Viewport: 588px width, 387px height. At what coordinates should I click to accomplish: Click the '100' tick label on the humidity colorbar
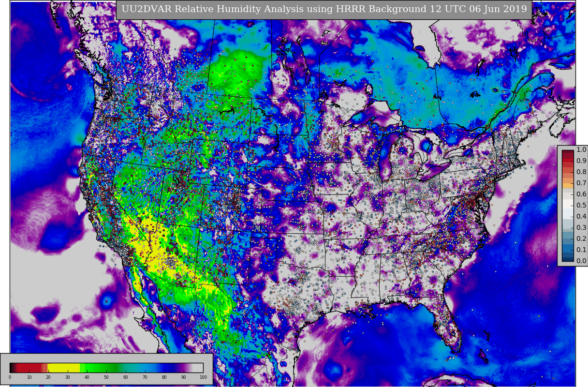[203, 377]
